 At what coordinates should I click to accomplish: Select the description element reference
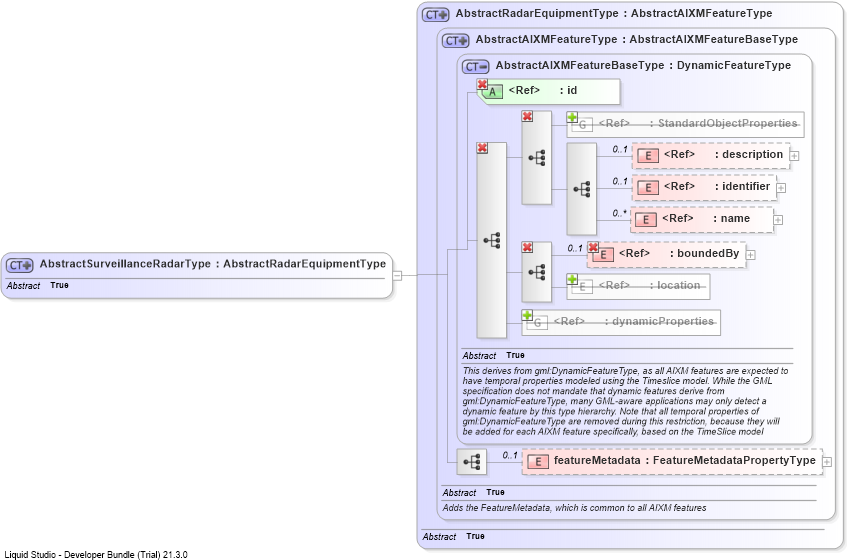coord(710,156)
